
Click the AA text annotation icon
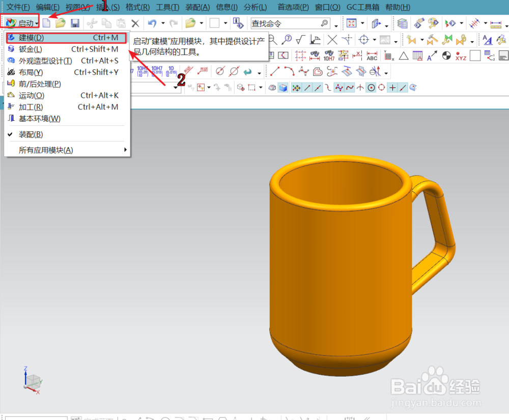coord(487,40)
